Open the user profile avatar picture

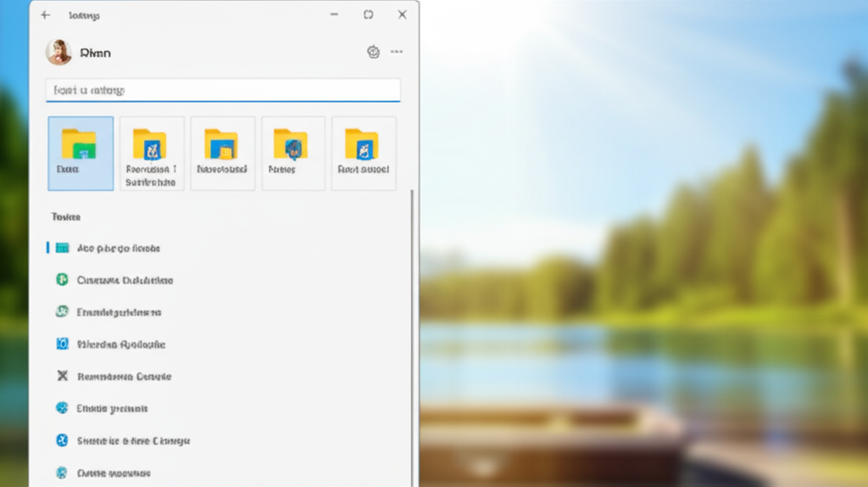(x=58, y=53)
